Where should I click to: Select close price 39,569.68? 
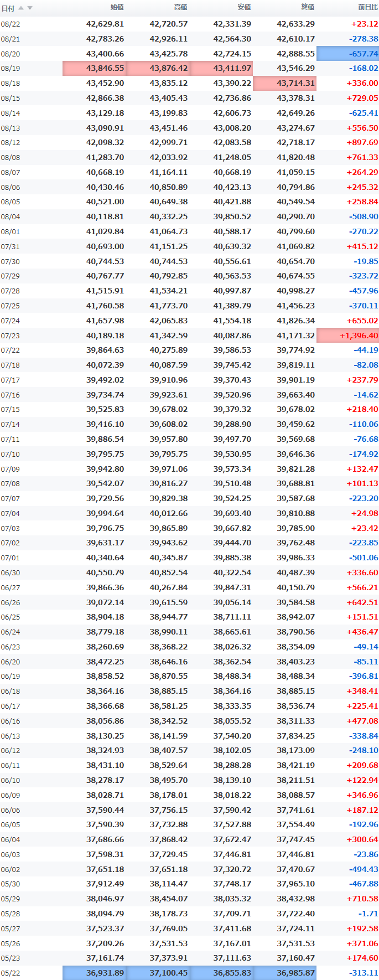click(x=296, y=439)
